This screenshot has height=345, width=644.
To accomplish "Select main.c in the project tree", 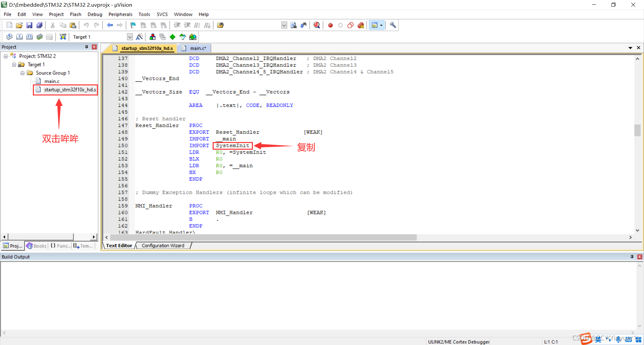I will 52,81.
